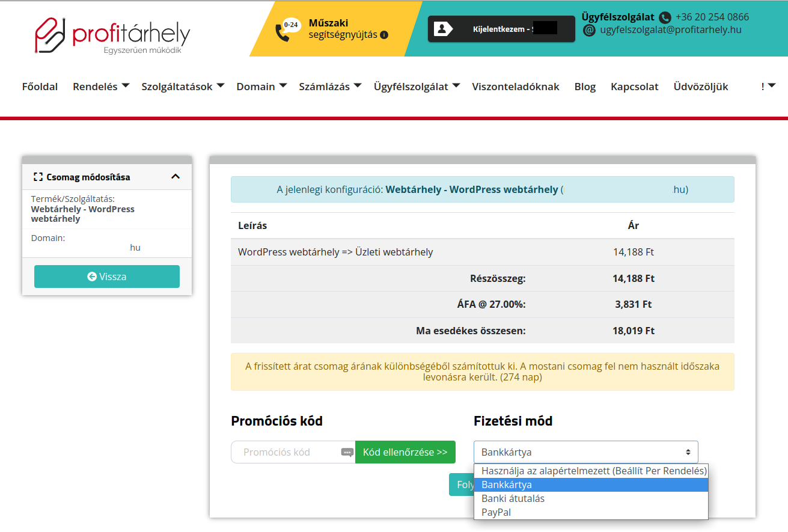Select the default payment method option
Viewport: 788px width, 532px height.
[591, 471]
